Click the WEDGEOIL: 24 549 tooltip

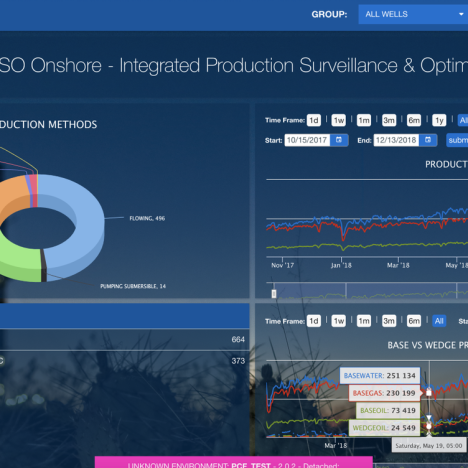coord(384,428)
